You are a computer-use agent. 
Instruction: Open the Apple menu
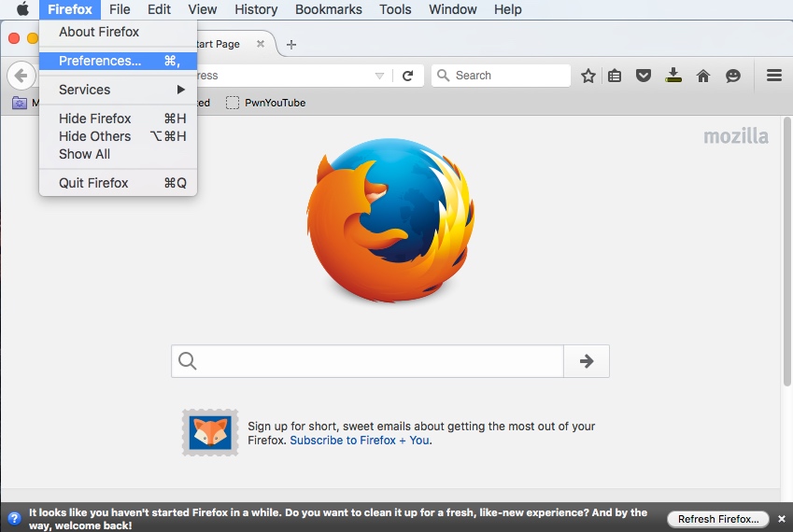pyautogui.click(x=22, y=9)
